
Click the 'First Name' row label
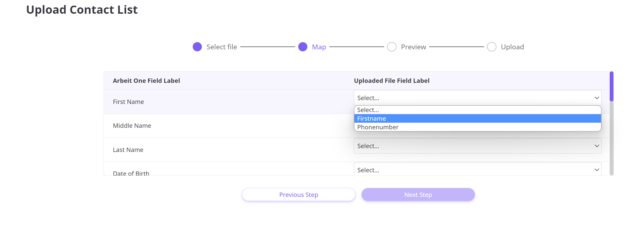click(128, 102)
